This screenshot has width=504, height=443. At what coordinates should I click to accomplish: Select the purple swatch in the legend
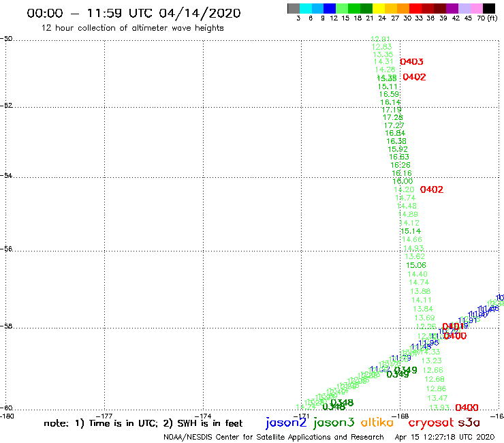pos(452,8)
